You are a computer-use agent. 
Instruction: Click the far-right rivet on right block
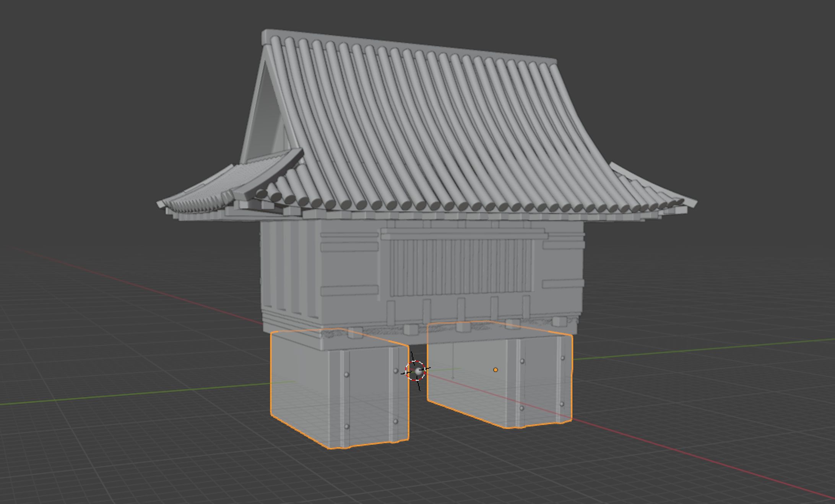563,358
